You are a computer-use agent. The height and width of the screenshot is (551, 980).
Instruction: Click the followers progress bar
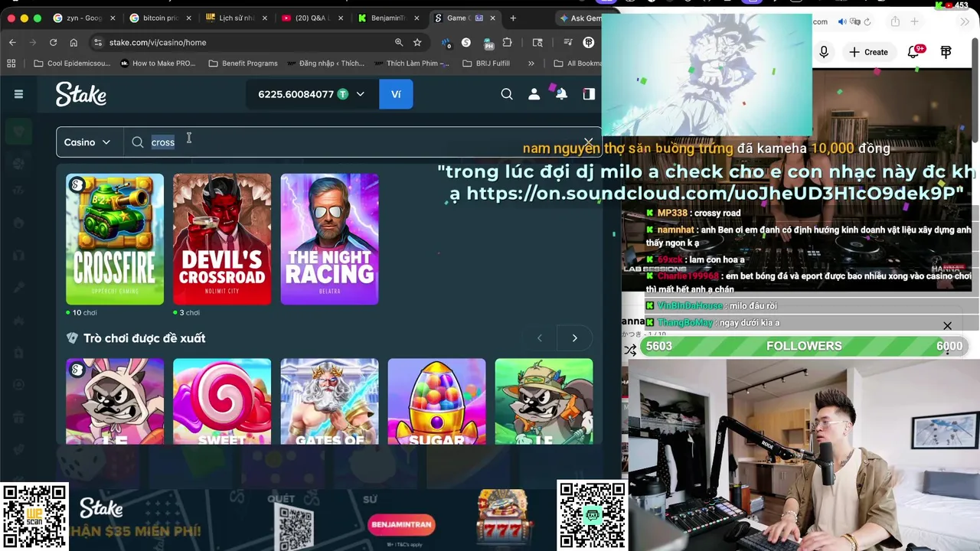click(804, 346)
